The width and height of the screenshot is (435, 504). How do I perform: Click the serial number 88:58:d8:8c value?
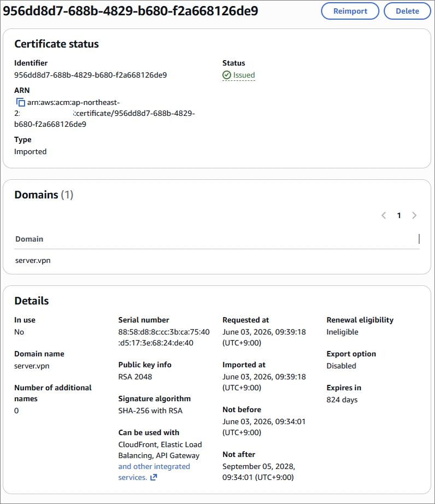pyautogui.click(x=164, y=337)
